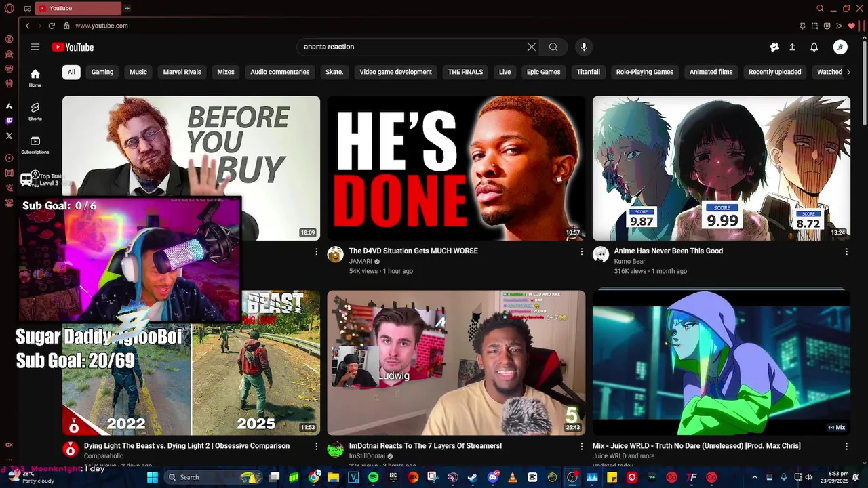Open options menu for Before You Buy video
This screenshot has height=488, width=868.
tap(316, 251)
